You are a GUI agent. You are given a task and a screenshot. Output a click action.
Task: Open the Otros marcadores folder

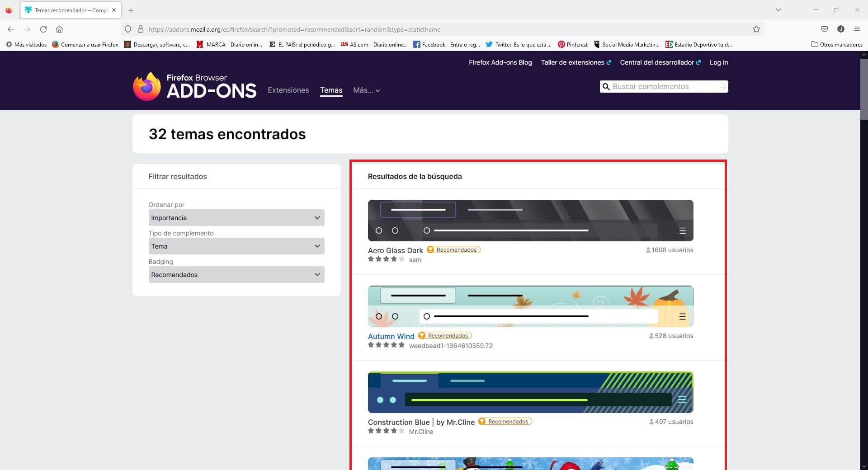pyautogui.click(x=837, y=45)
